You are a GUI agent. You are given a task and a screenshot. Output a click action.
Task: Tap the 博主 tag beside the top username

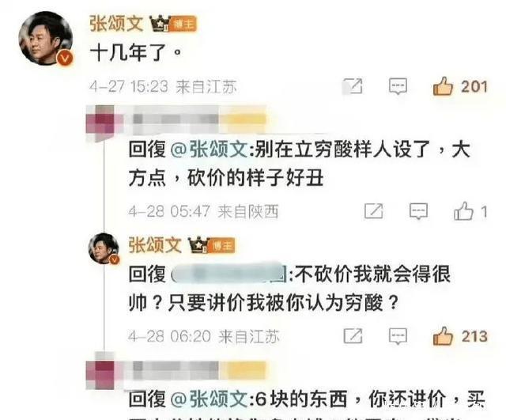183,24
